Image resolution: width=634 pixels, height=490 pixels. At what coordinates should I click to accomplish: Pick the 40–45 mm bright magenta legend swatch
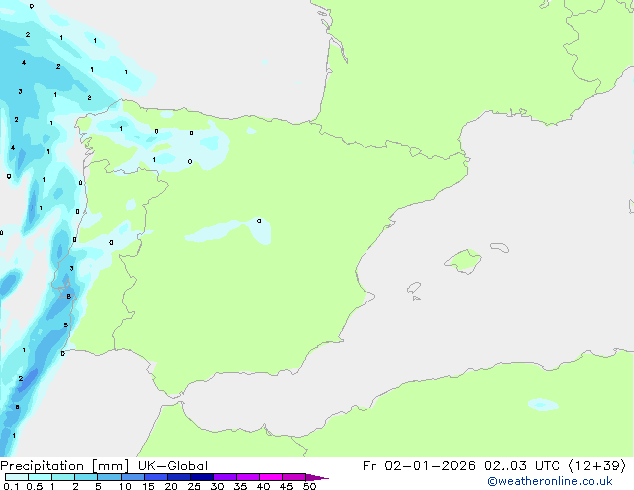click(x=271, y=477)
